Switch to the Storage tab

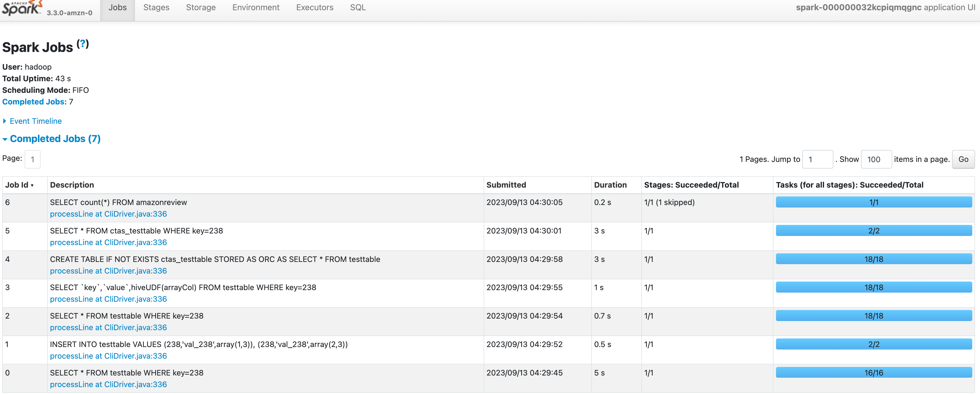click(x=200, y=8)
